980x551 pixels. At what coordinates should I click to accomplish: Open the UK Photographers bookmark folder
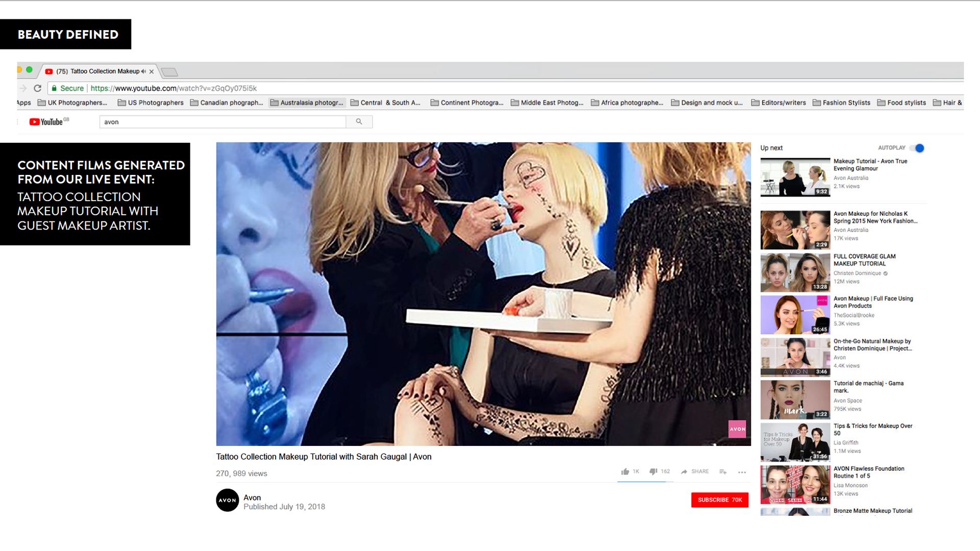pyautogui.click(x=72, y=103)
